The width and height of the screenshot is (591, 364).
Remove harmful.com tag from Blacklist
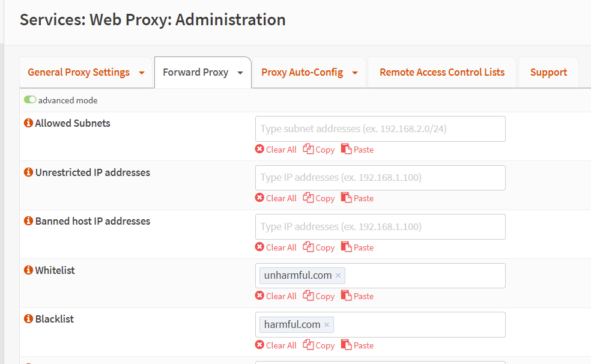click(327, 325)
